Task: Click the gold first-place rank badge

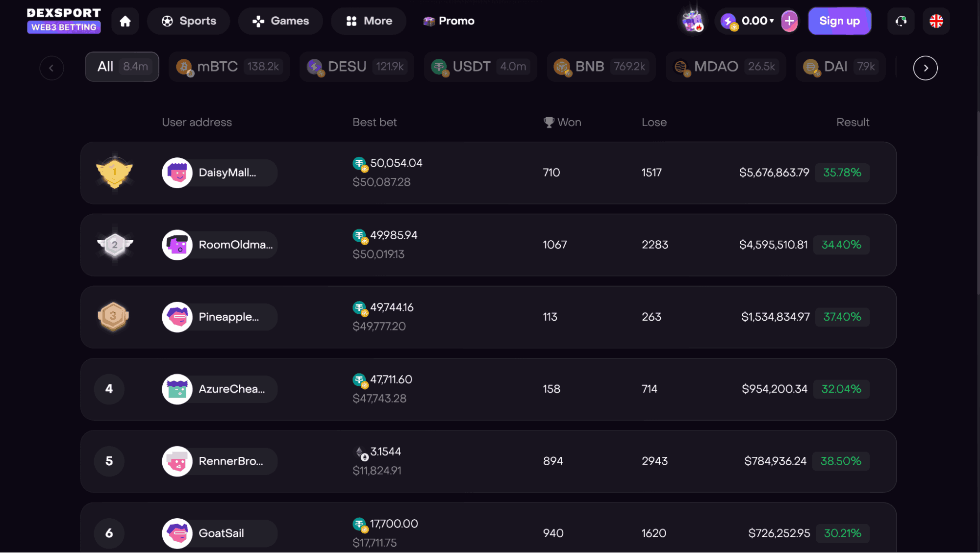Action: tap(114, 172)
